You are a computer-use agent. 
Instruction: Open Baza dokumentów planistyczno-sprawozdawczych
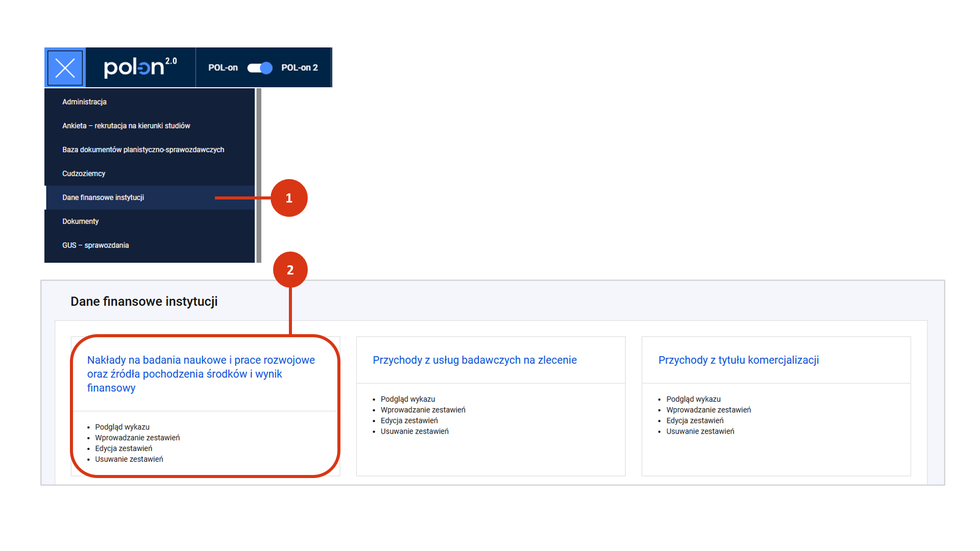click(143, 150)
